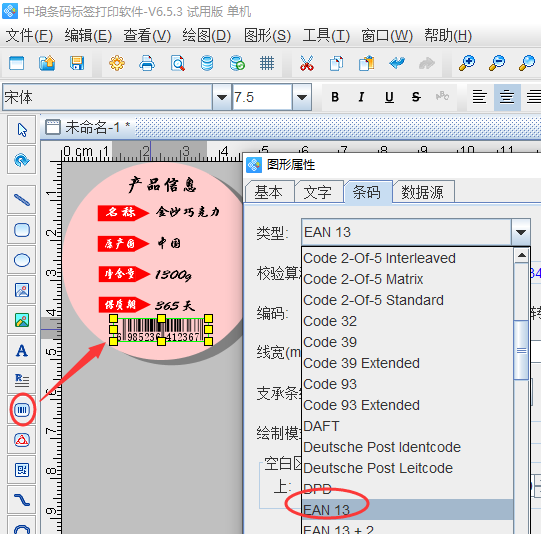Click the New document icon
Viewport: 541px width, 534px height.
point(16,63)
